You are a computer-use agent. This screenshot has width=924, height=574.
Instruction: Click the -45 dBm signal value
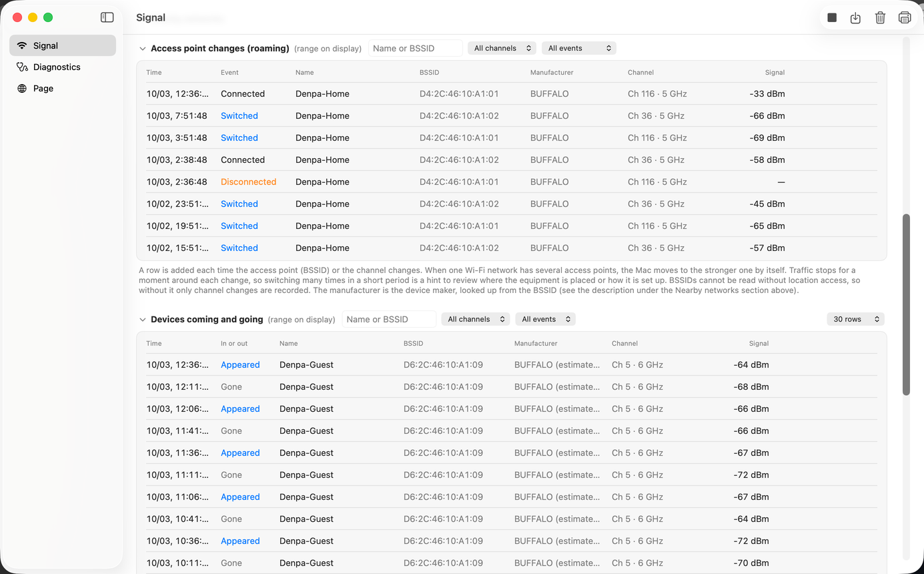coord(767,204)
